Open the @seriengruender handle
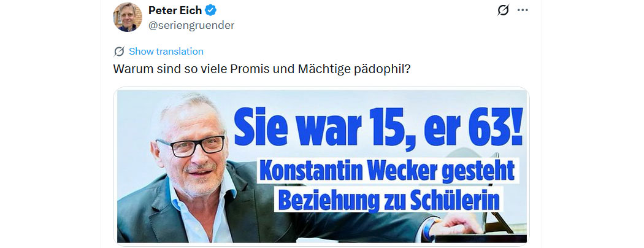The image size is (644, 248). (x=191, y=25)
